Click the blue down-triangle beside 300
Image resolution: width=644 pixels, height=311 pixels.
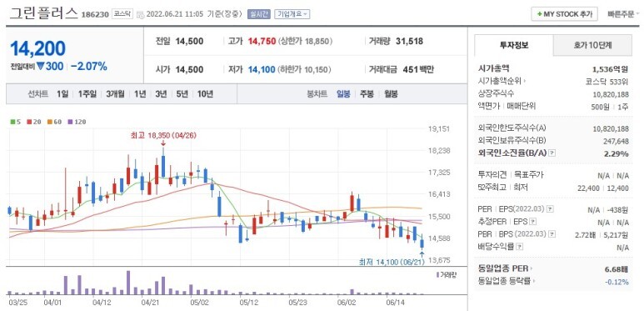point(40,66)
